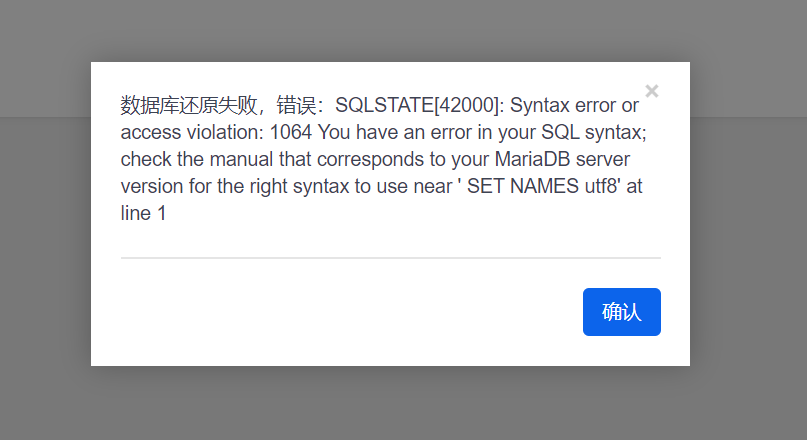
Task: Click the dimmed backdrop outside the dialog
Action: (x=45, y=250)
